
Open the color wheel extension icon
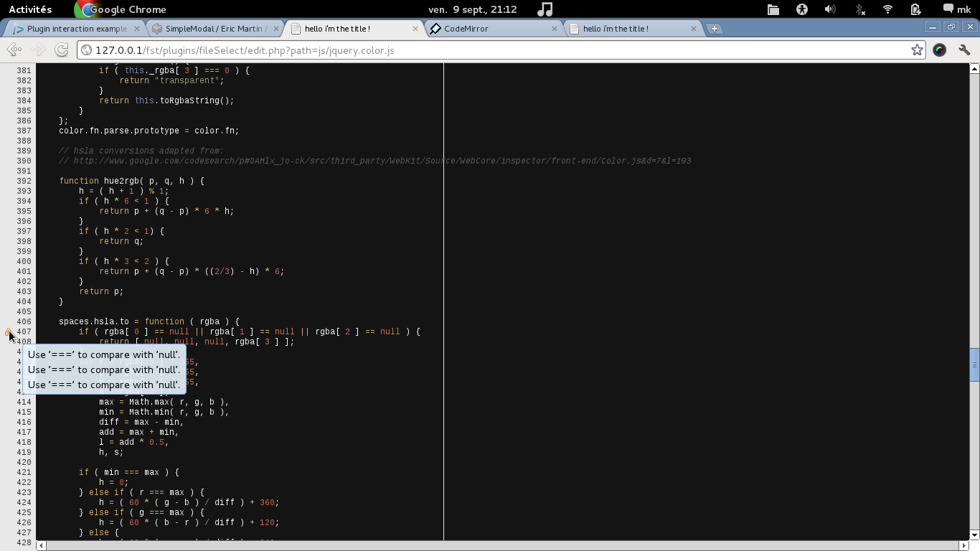939,50
